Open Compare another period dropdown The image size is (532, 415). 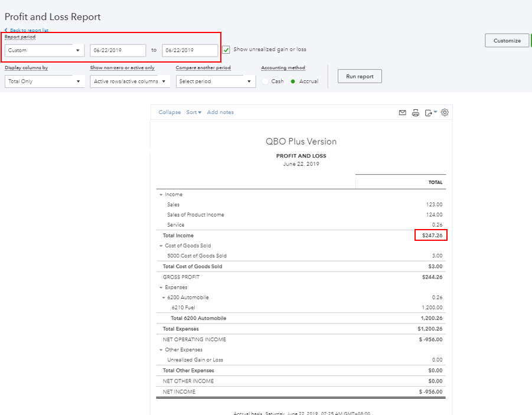[x=216, y=81]
